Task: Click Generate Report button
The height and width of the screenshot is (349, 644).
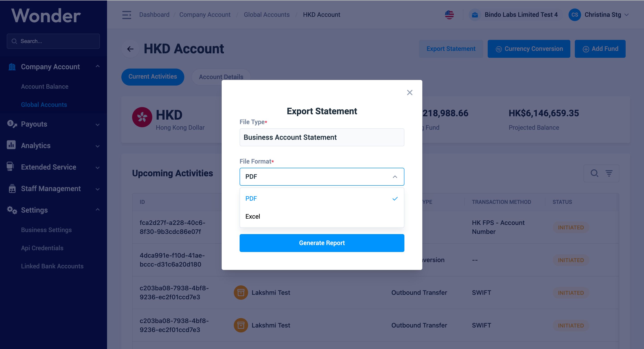Action: [322, 243]
